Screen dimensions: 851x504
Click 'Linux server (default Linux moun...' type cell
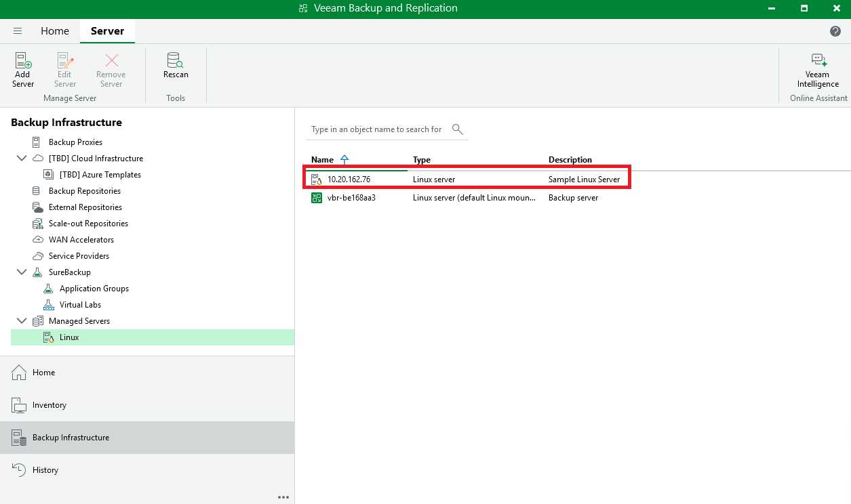point(474,198)
